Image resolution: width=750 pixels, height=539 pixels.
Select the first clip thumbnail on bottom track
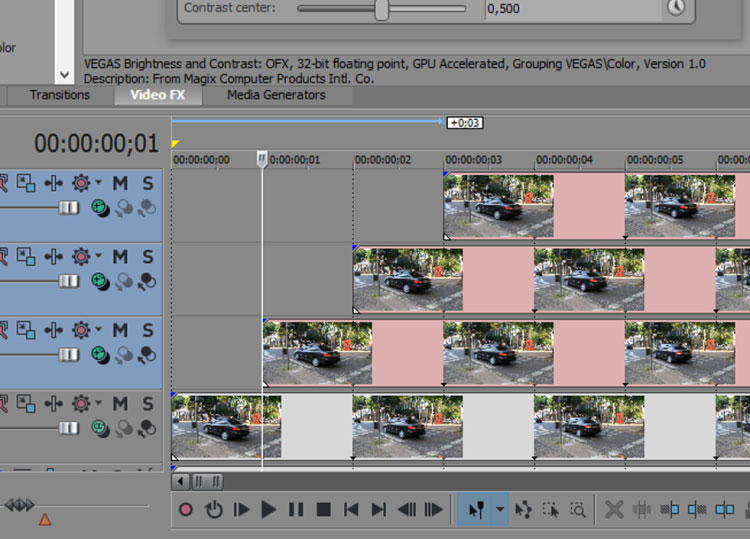click(226, 427)
